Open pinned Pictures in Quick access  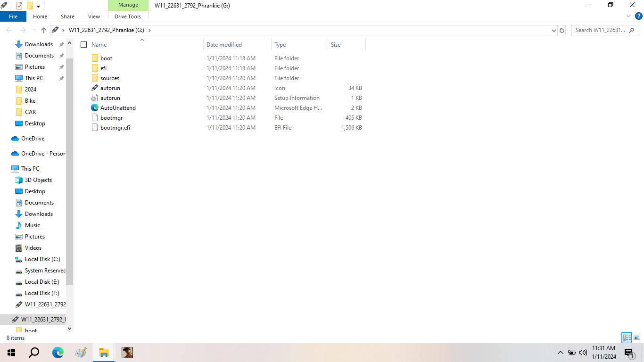coord(35,67)
